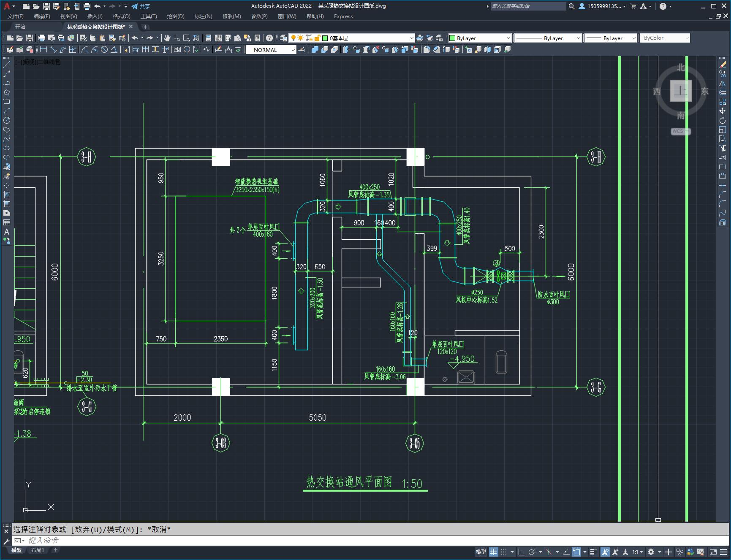Image resolution: width=731 pixels, height=560 pixels.
Task: Toggle object snap in status bar
Action: click(577, 552)
